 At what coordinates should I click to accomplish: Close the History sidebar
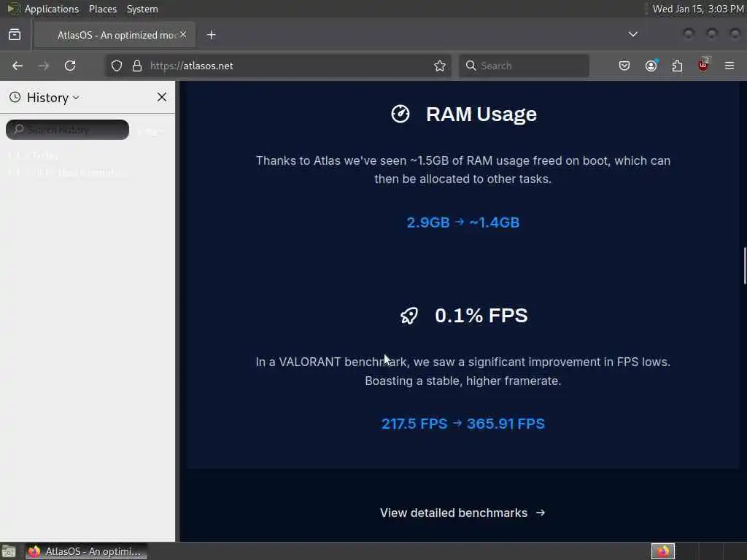[x=162, y=97]
